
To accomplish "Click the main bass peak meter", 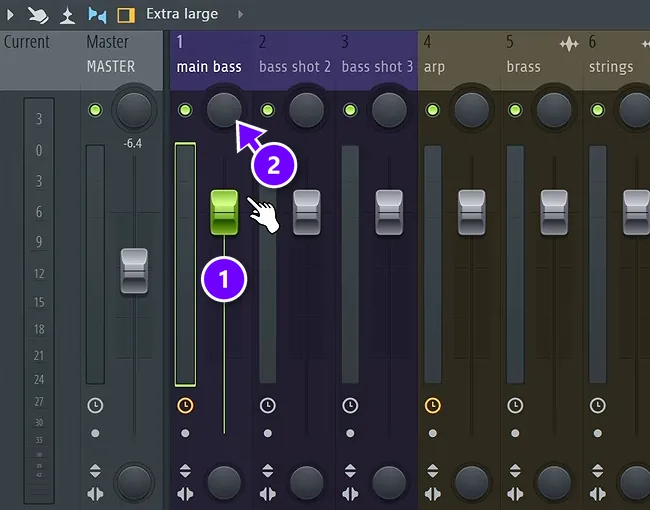I will (x=185, y=265).
